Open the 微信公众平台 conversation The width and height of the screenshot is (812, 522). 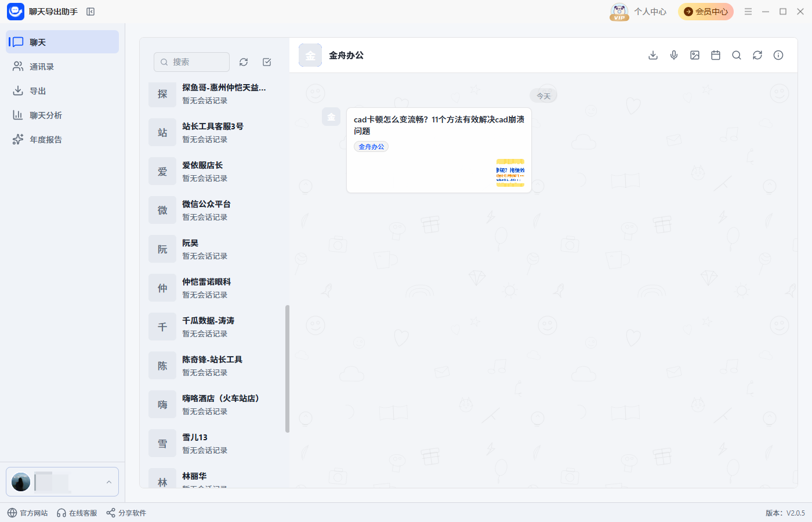(213, 211)
